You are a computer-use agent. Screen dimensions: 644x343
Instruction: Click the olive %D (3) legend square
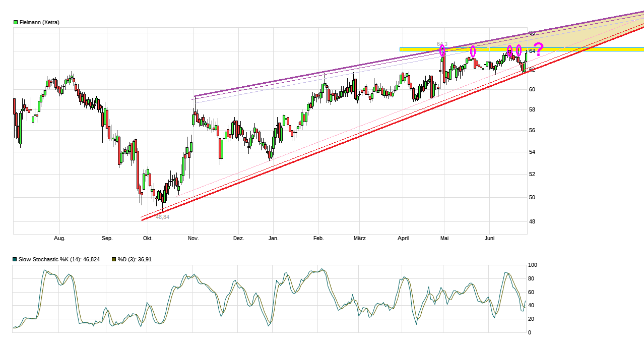click(x=114, y=259)
